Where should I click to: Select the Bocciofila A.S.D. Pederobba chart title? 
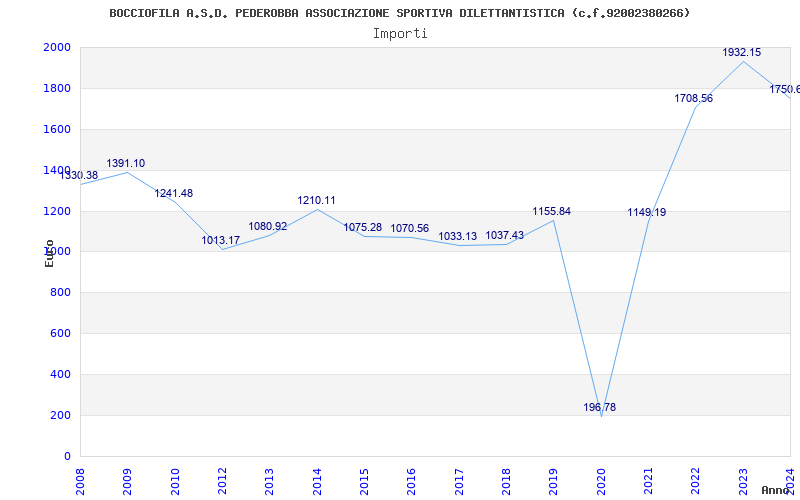tap(399, 13)
